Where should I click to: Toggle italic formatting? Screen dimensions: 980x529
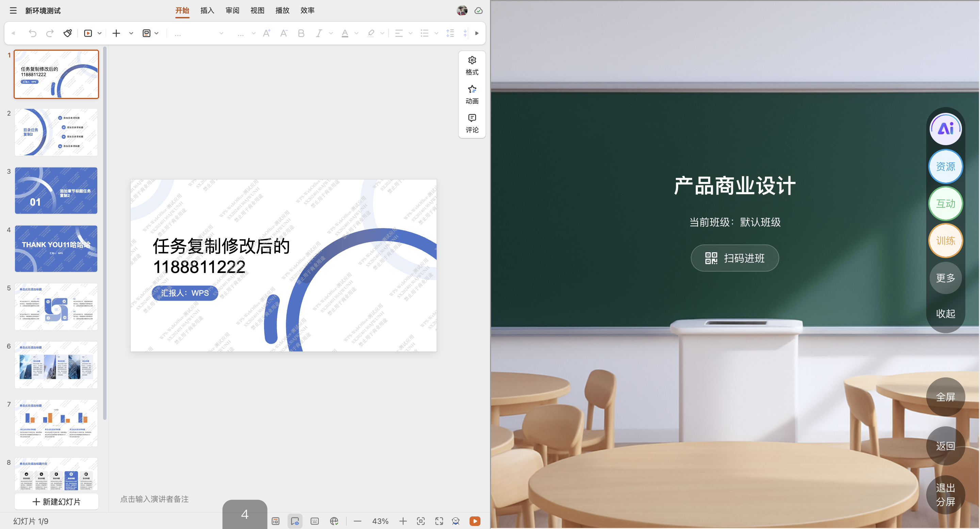(x=319, y=33)
